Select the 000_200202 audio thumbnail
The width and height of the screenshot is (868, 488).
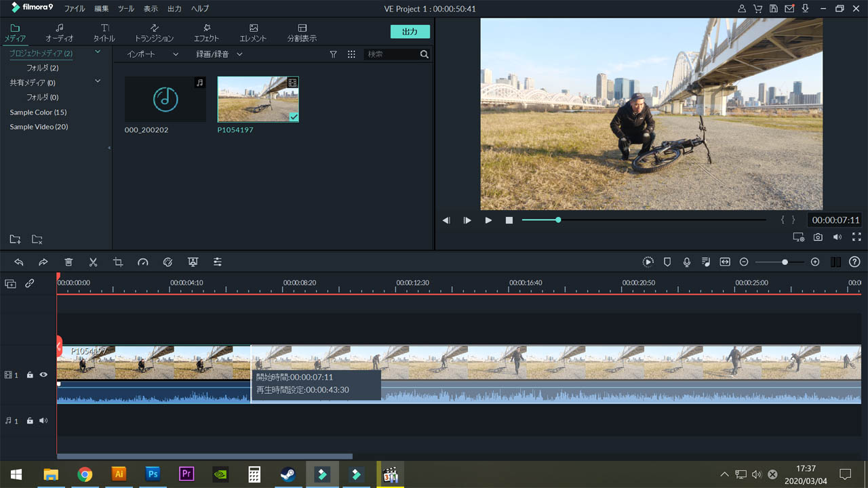pyautogui.click(x=165, y=99)
